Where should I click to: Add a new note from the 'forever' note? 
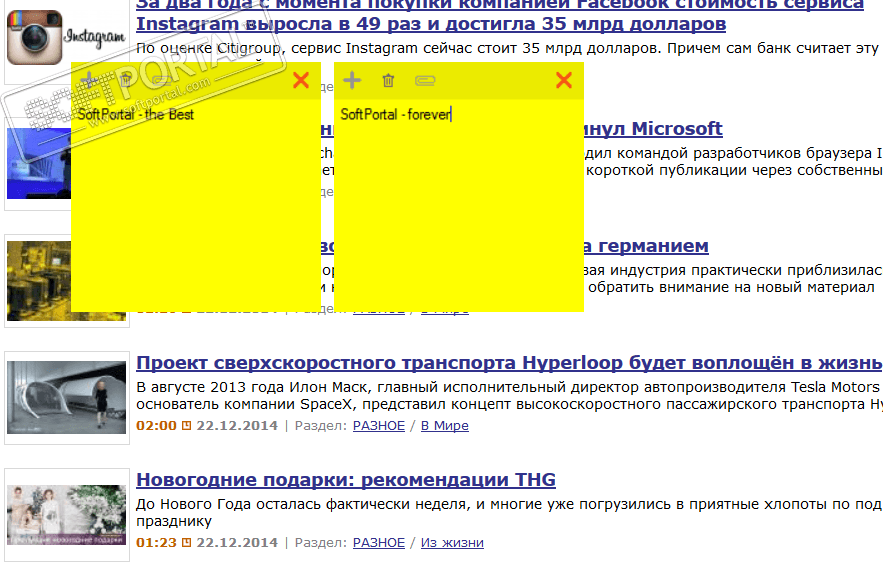(x=352, y=81)
